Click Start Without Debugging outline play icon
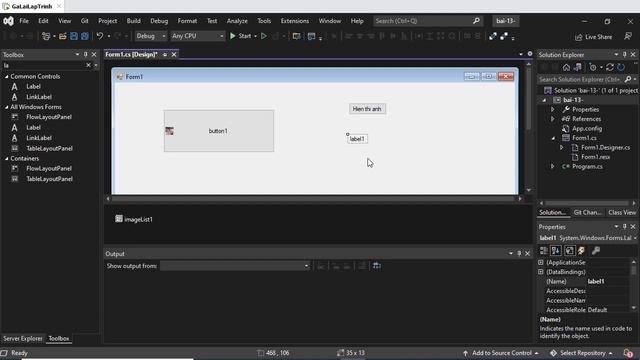The height and width of the screenshot is (360, 640). click(x=264, y=36)
